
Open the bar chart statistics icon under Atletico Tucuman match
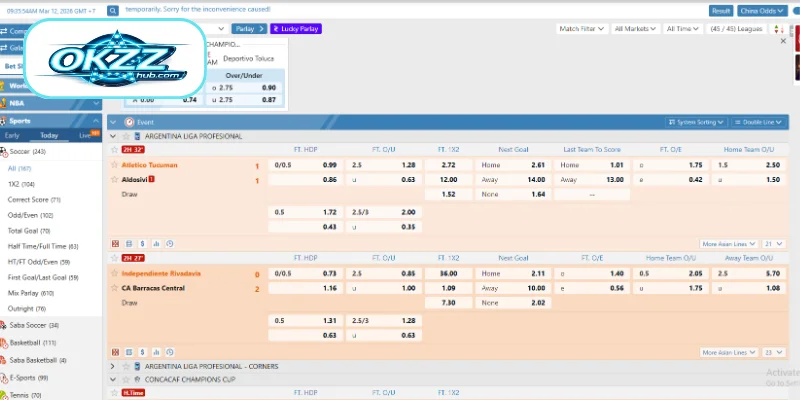[157, 244]
